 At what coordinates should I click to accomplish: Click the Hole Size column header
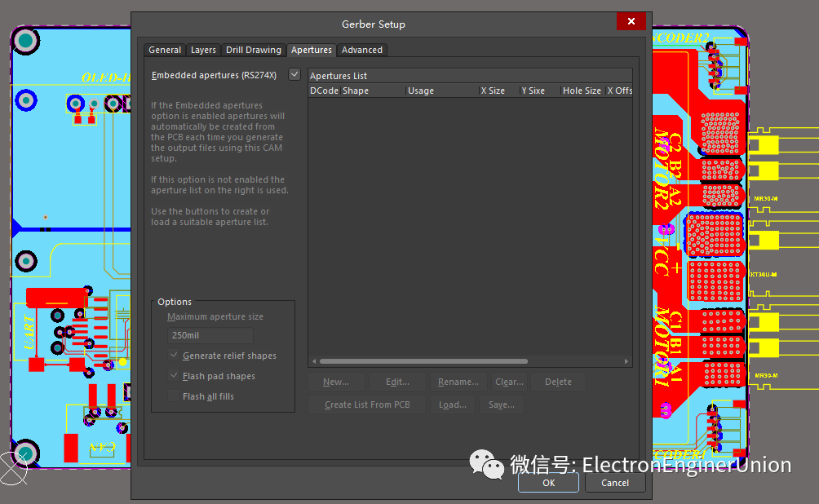point(581,91)
